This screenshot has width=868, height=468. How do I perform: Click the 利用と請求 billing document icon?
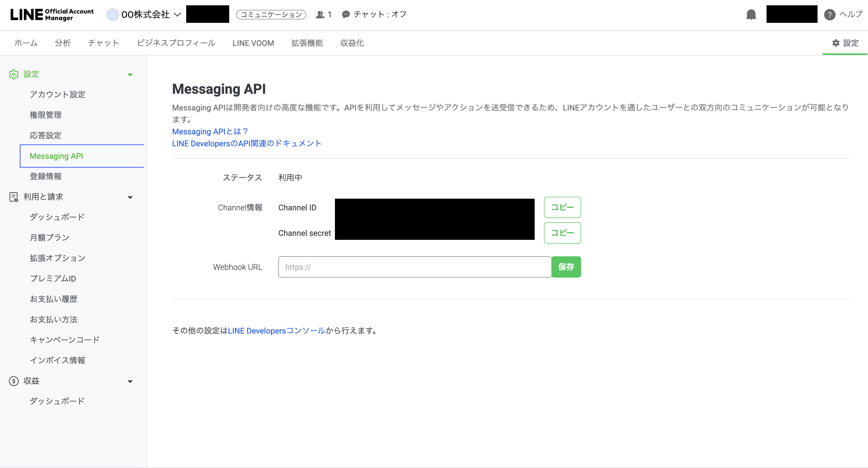pos(14,197)
